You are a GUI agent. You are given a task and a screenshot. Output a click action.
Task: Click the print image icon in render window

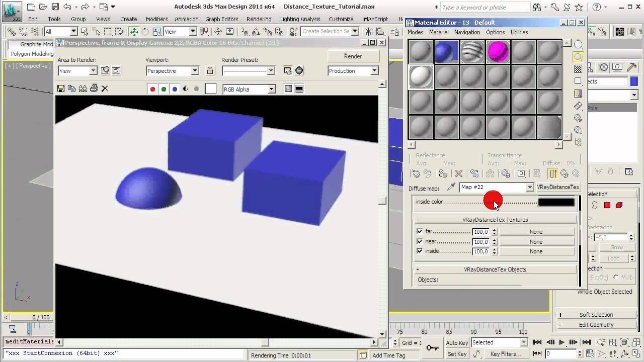94,88
